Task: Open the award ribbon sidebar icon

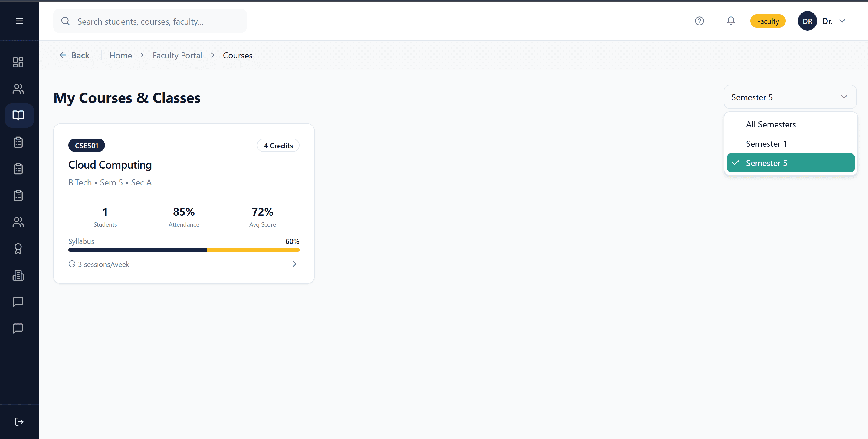Action: 18,249
